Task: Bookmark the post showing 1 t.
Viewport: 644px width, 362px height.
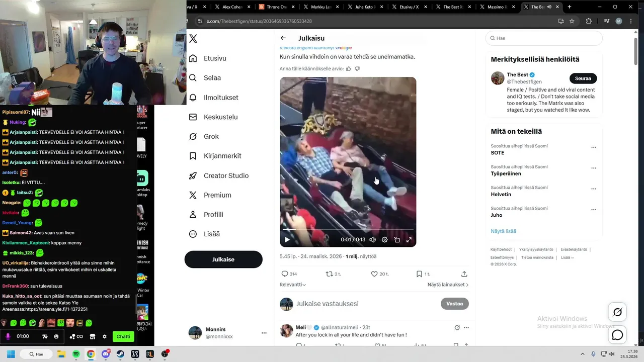Action: pyautogui.click(x=423, y=274)
